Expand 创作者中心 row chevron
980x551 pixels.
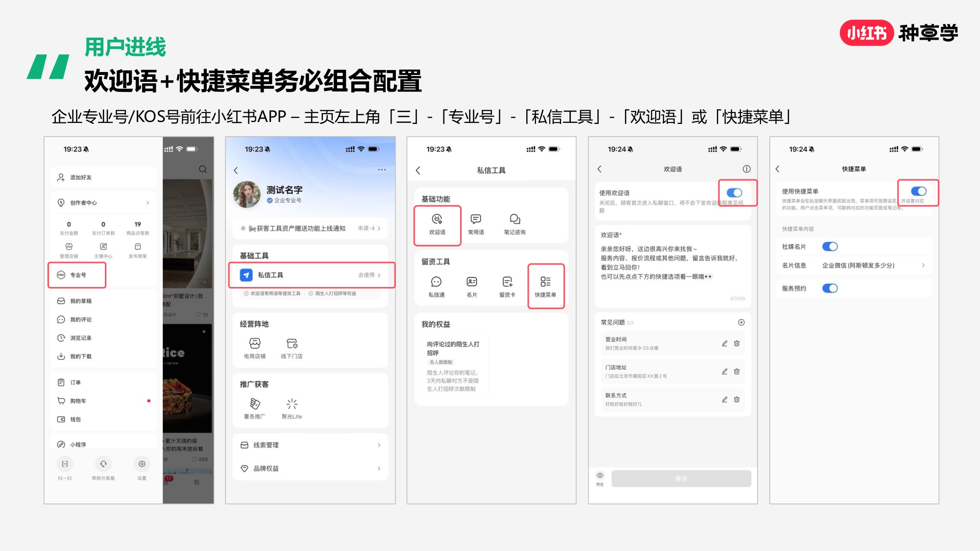147,203
